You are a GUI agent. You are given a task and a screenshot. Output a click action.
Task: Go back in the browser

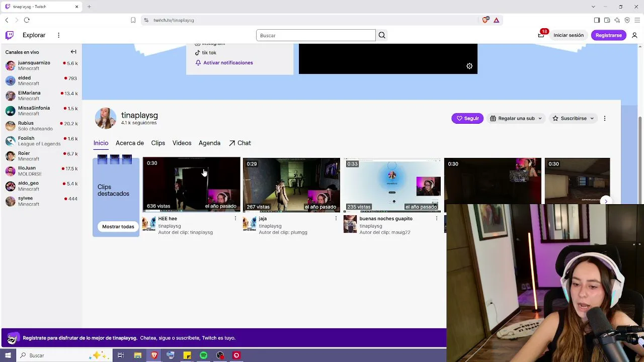pos(7,20)
